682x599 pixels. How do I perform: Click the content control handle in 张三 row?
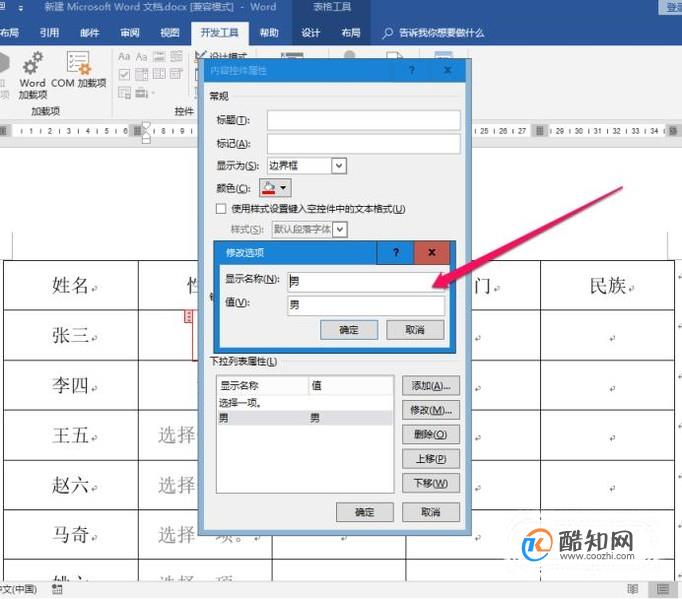pyautogui.click(x=188, y=316)
